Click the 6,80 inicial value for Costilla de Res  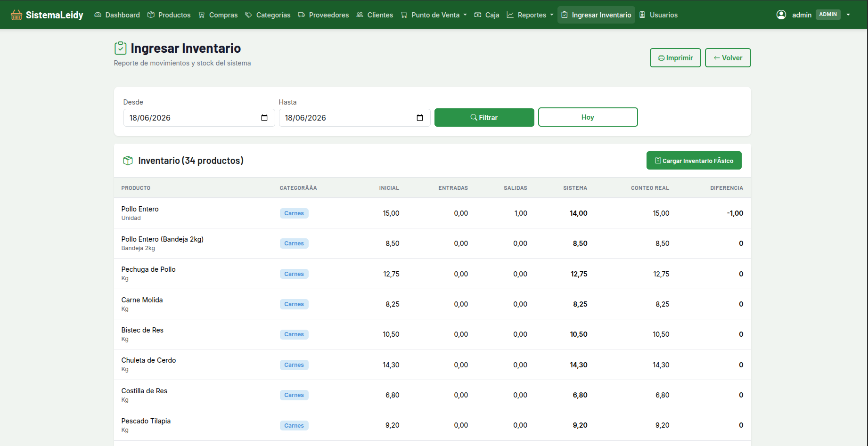[x=393, y=395]
